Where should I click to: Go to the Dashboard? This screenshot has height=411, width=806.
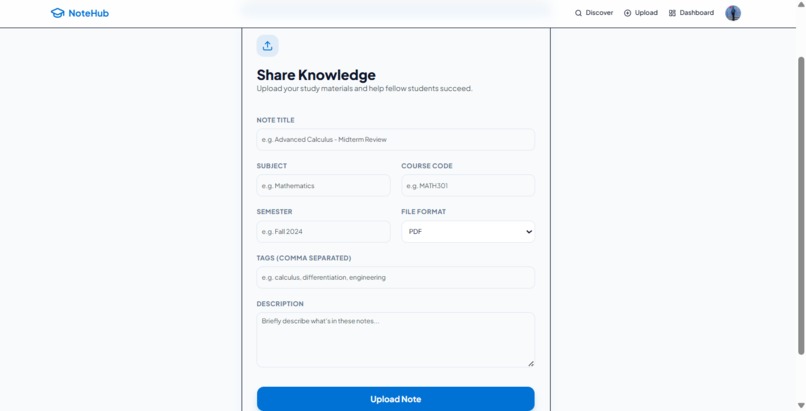691,13
